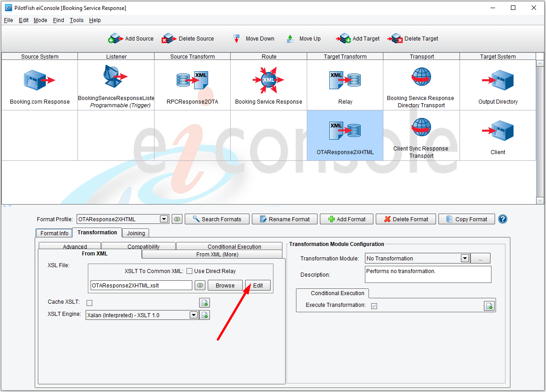Select the Relay target transform icon
The width and height of the screenshot is (546, 392).
tap(345, 80)
